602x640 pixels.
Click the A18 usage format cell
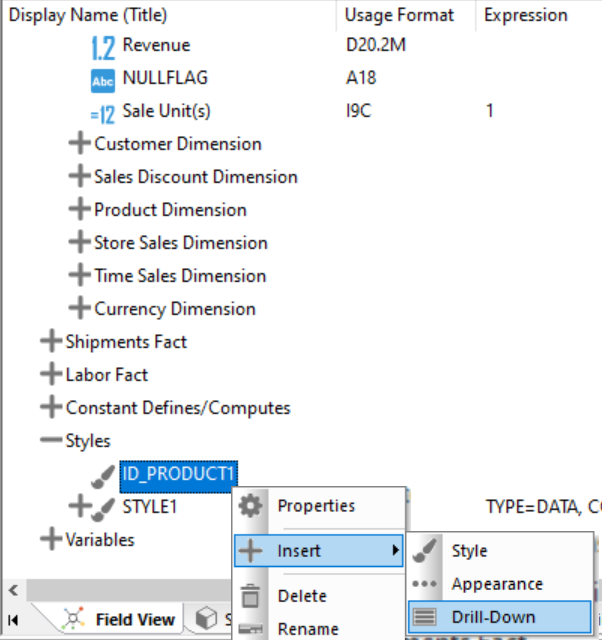click(361, 78)
